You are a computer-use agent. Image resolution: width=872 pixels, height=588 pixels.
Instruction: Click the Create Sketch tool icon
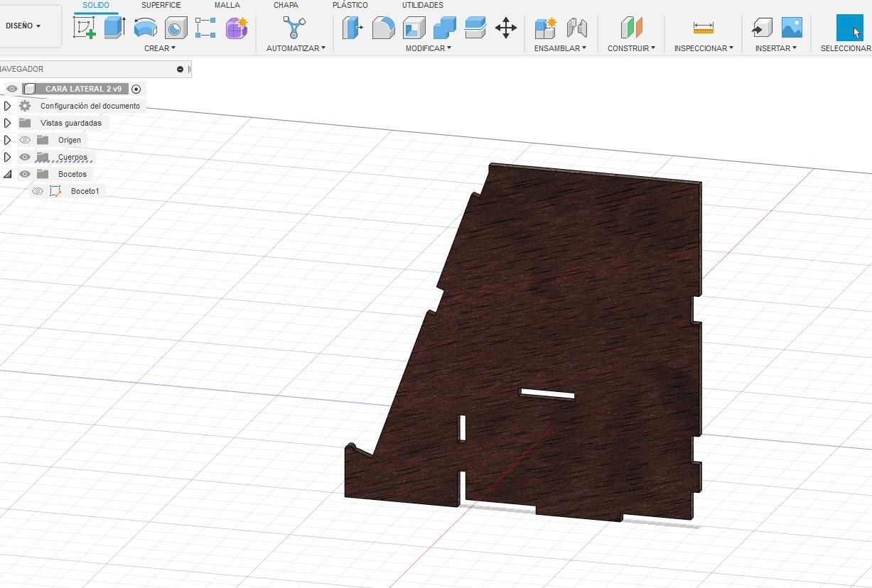click(x=85, y=28)
